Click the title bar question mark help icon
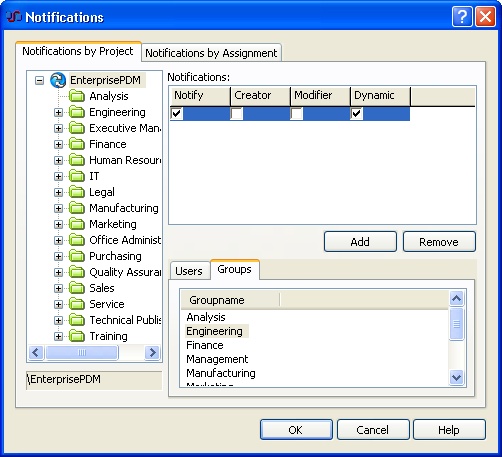 [462, 16]
